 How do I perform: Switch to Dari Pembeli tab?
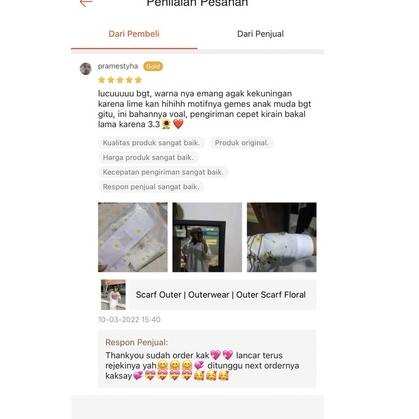coord(134,34)
